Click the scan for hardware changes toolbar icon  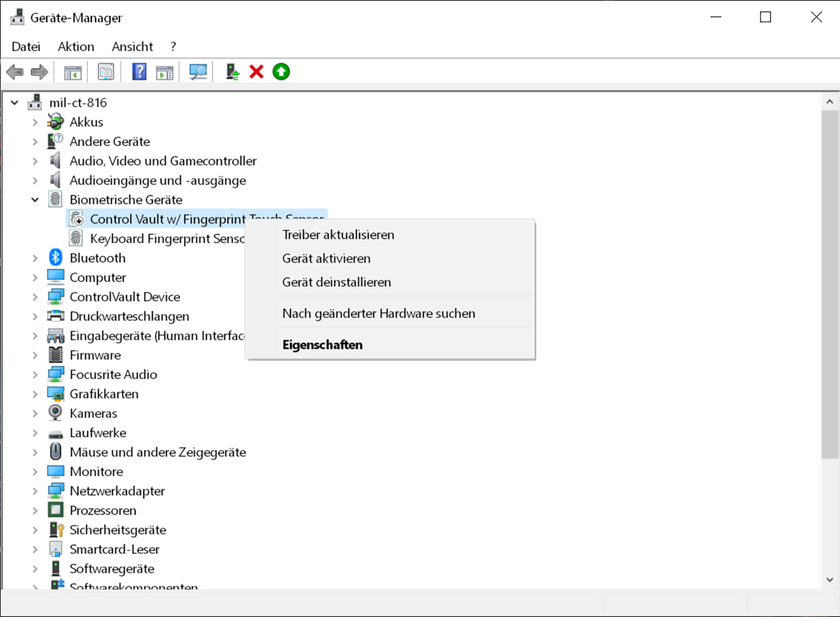click(x=197, y=72)
